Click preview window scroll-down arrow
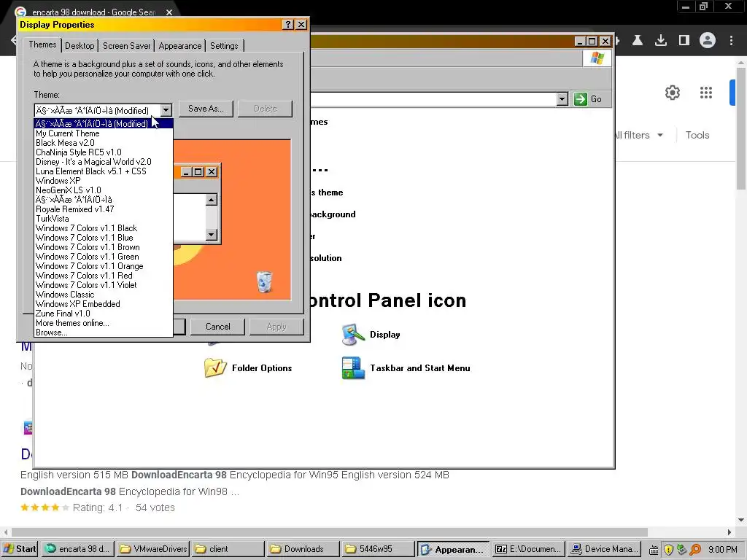This screenshot has height=560, width=747. (212, 234)
